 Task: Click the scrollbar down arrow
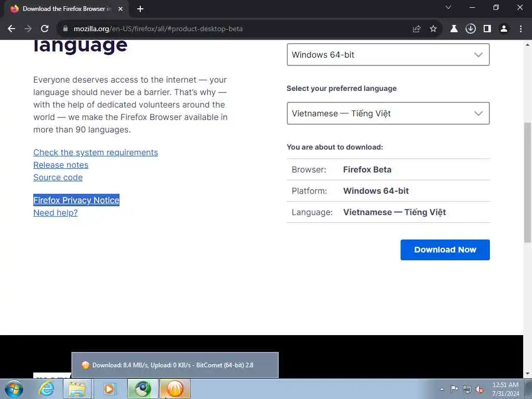coord(528,374)
